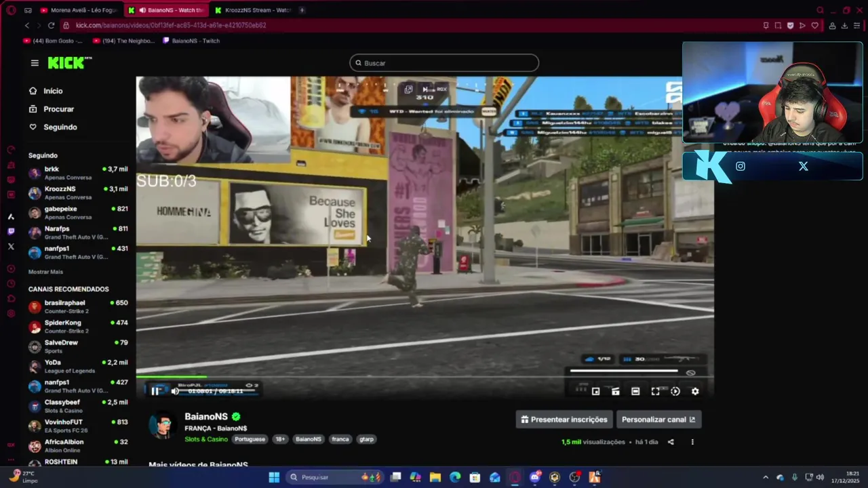Select the gtarp tag
This screenshot has height=488, width=868.
pyautogui.click(x=366, y=439)
